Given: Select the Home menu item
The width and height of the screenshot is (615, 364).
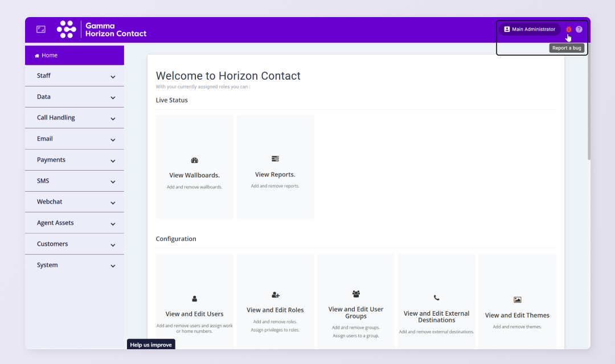Looking at the screenshot, I should pos(75,56).
